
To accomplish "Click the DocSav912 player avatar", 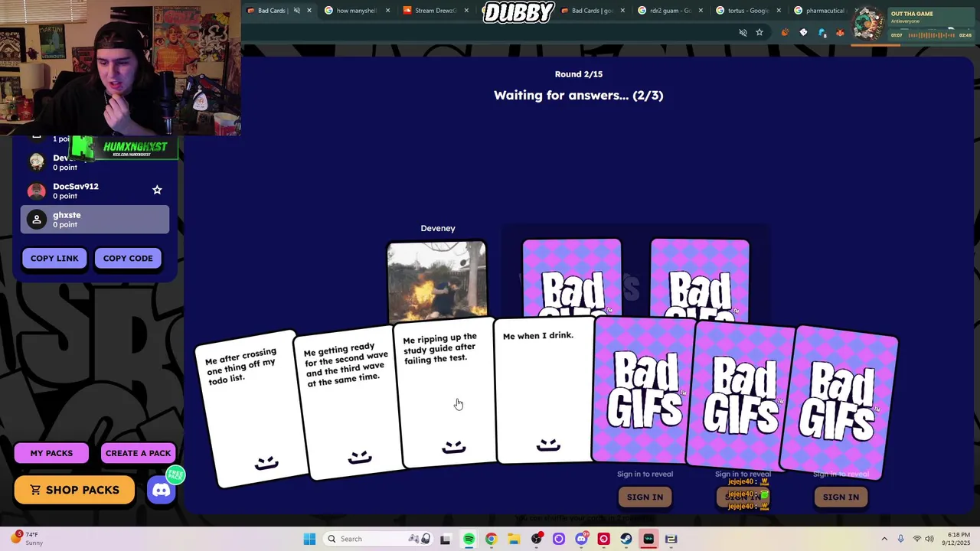I will (x=36, y=191).
